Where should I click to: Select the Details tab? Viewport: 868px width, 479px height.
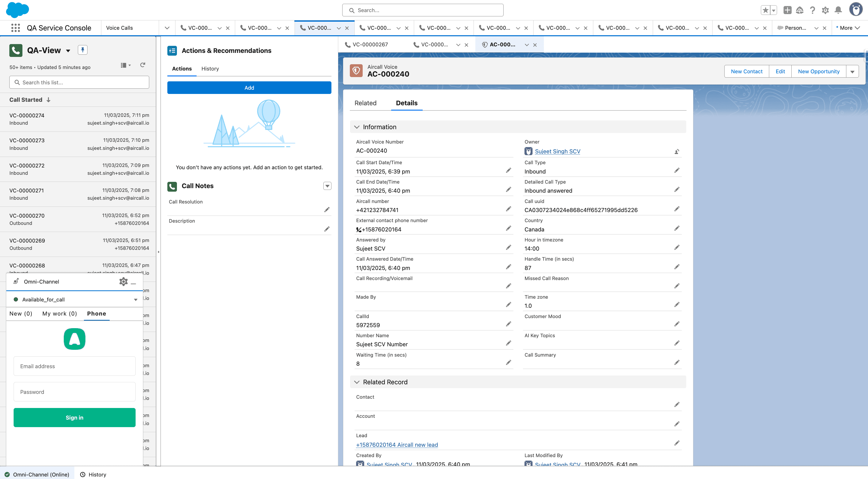coord(407,103)
